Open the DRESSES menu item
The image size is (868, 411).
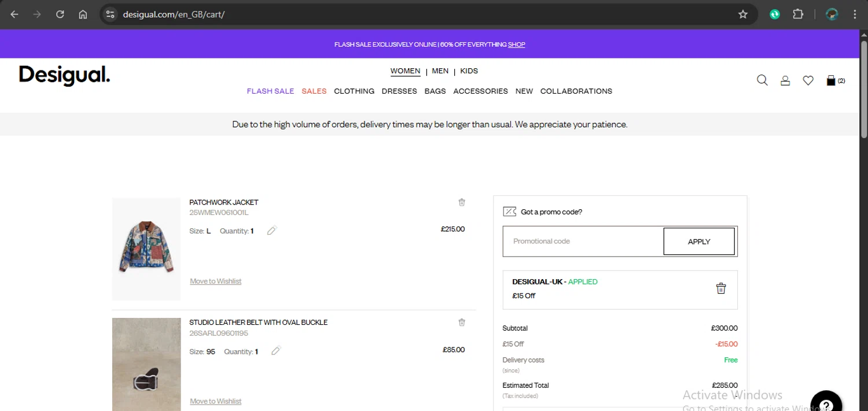point(399,91)
